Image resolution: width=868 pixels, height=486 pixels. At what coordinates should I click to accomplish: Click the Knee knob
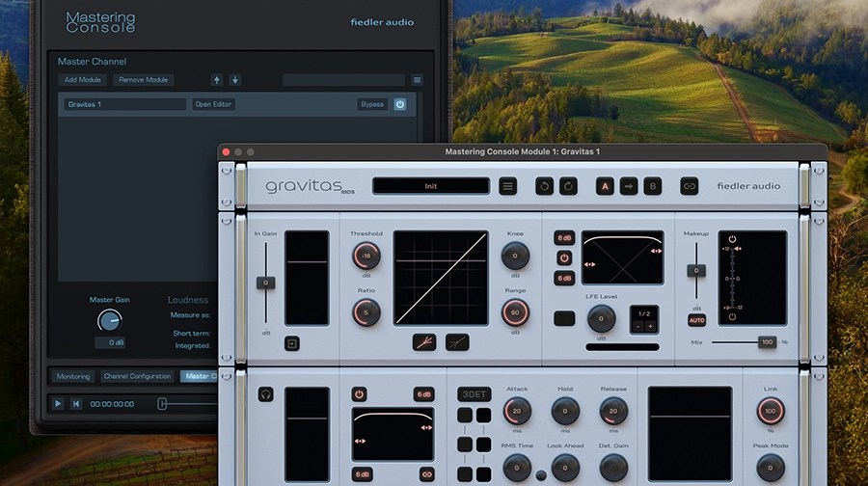(x=515, y=256)
